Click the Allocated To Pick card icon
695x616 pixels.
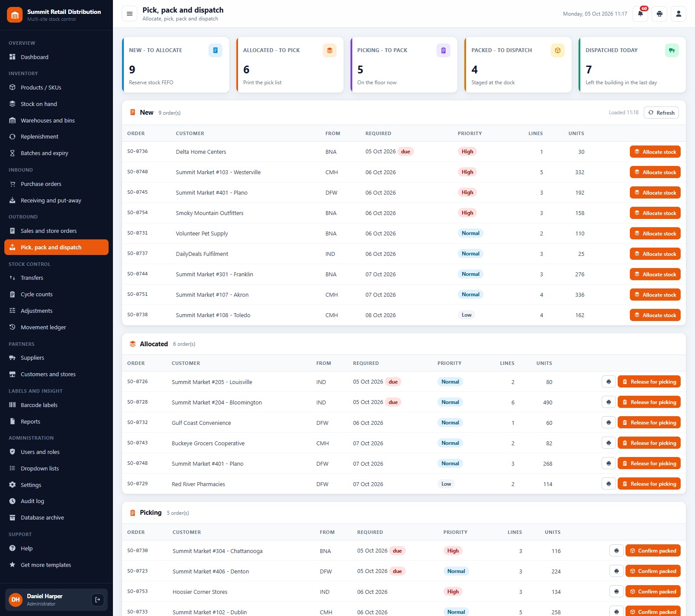[330, 50]
